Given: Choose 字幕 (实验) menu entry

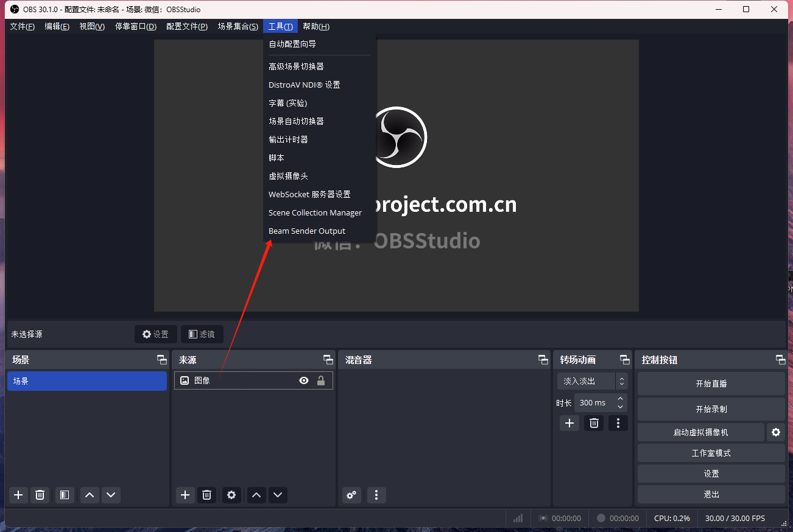Looking at the screenshot, I should (x=320, y=103).
